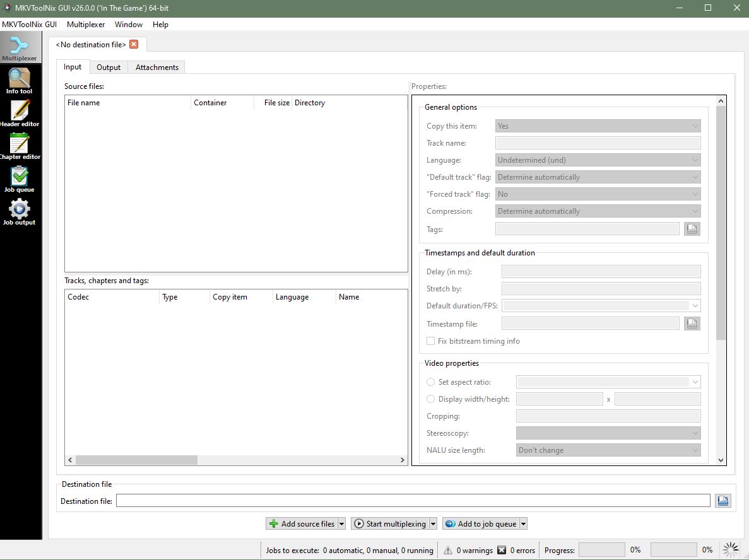Screen dimensions: 749x560
Task: Open the Info tool
Action: click(x=19, y=81)
